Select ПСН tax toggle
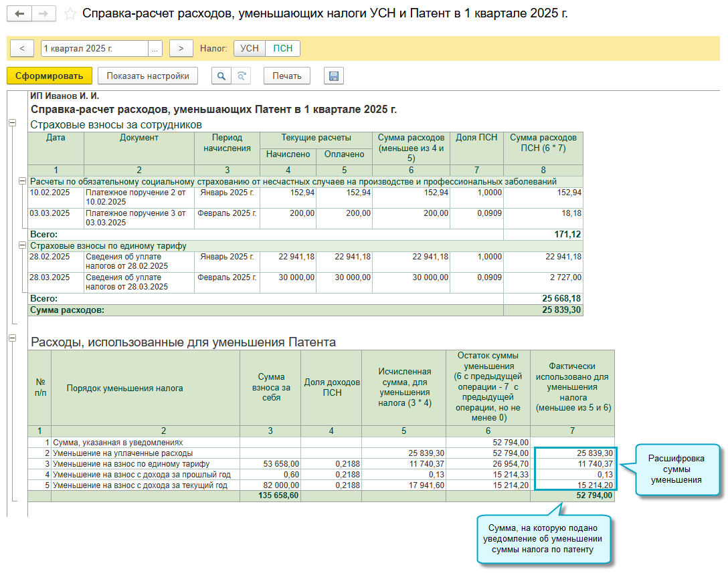The height and width of the screenshot is (573, 728). click(283, 49)
